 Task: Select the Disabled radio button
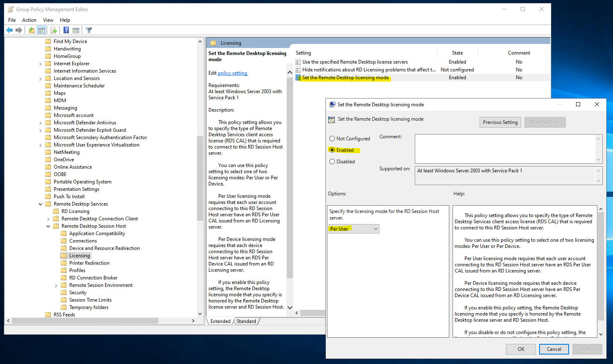332,162
